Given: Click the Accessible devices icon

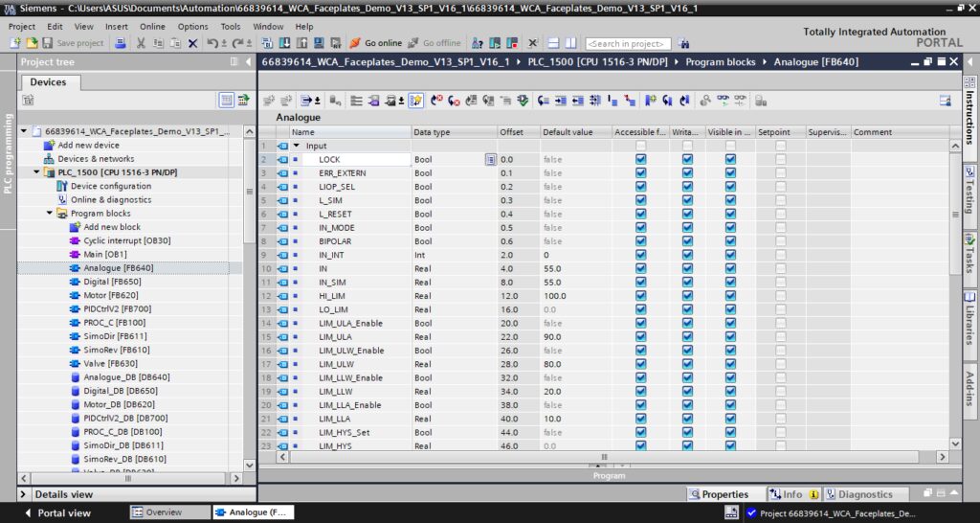Looking at the screenshot, I should coord(478,43).
